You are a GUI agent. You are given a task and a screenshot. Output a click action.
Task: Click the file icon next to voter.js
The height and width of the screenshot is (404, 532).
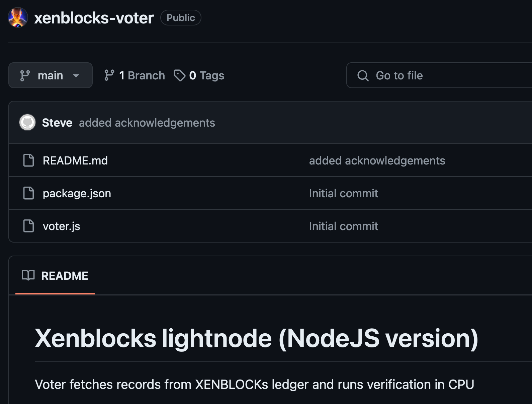pos(29,226)
